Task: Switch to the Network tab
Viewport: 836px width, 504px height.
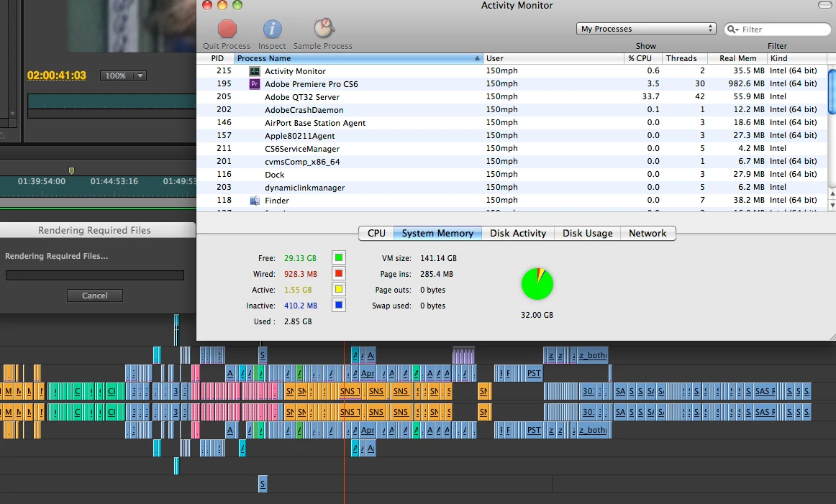Action: [648, 234]
